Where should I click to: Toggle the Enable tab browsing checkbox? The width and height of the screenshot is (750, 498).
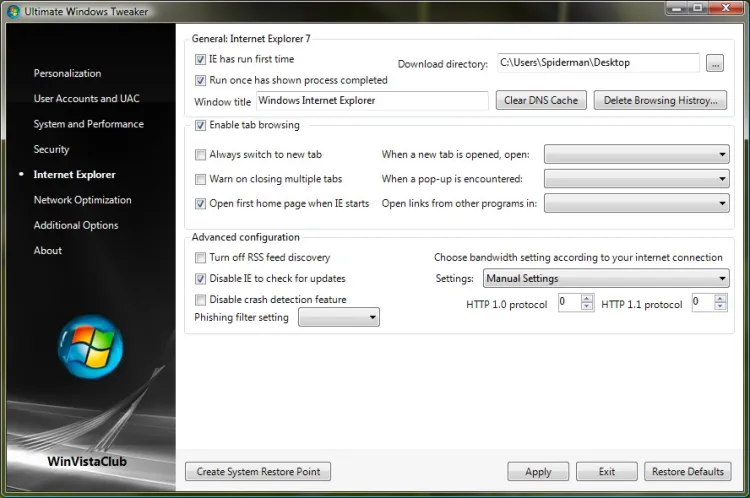pos(200,125)
